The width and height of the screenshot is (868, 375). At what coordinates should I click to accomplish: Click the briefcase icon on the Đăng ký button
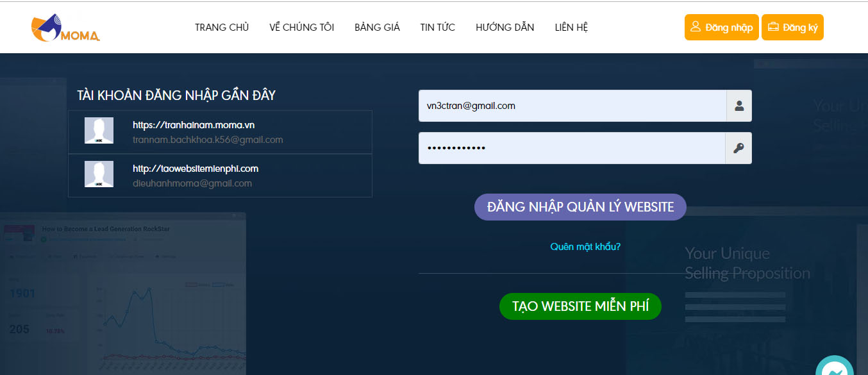(x=774, y=27)
